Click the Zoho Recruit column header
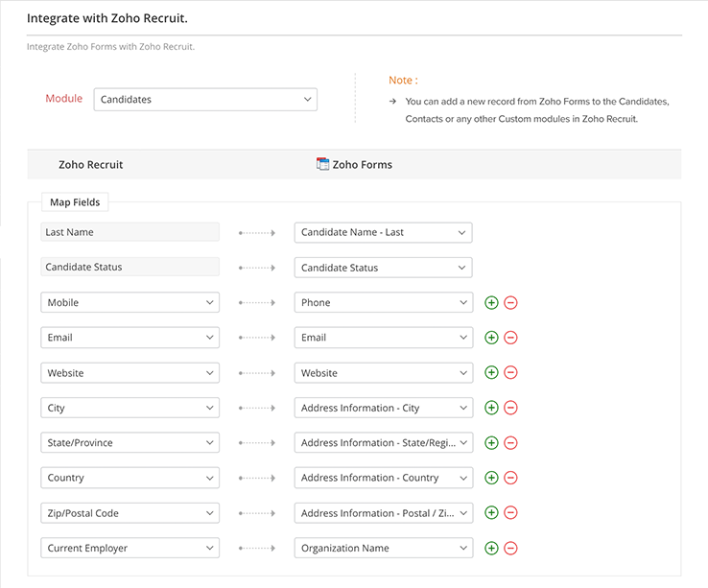 coord(91,164)
